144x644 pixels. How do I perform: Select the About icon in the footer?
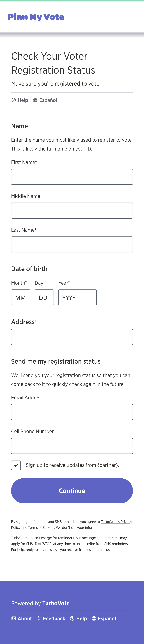[14, 618]
